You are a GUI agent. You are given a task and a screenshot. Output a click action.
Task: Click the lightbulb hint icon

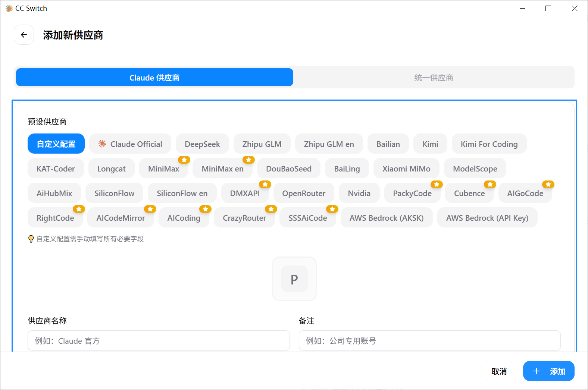31,239
